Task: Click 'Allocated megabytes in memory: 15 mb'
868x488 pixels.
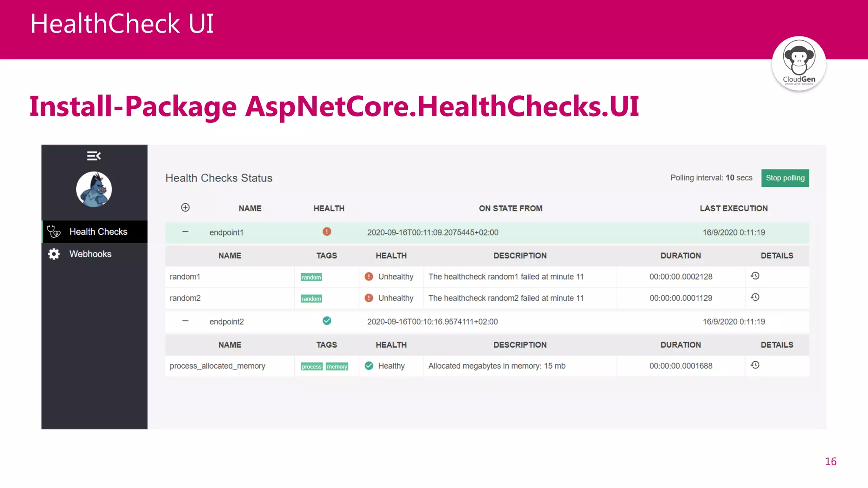Action: (x=497, y=366)
